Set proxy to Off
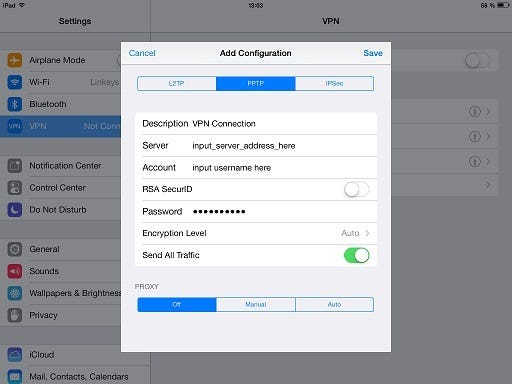This screenshot has height=384, width=512. pos(177,305)
